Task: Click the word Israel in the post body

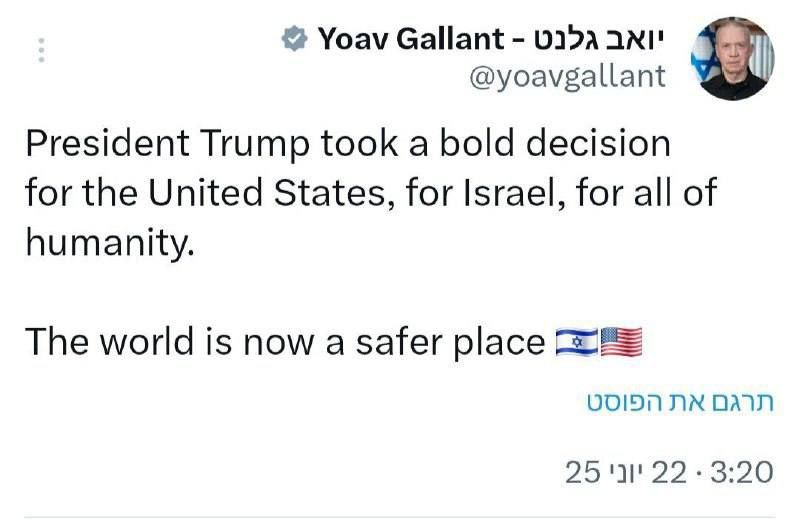Action: [x=510, y=192]
